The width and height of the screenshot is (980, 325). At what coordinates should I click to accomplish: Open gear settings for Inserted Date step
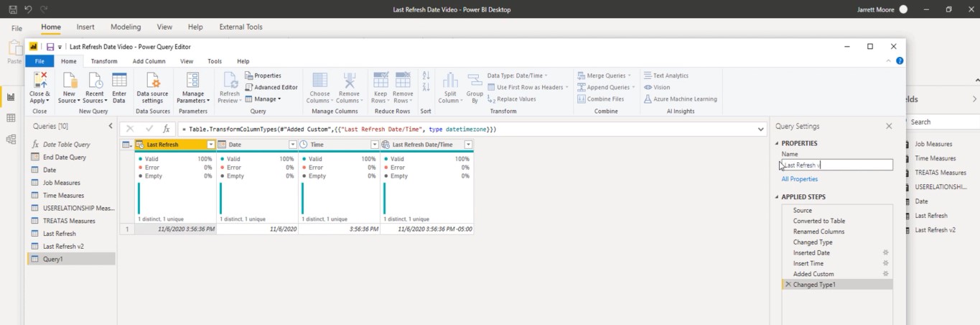coord(885,252)
